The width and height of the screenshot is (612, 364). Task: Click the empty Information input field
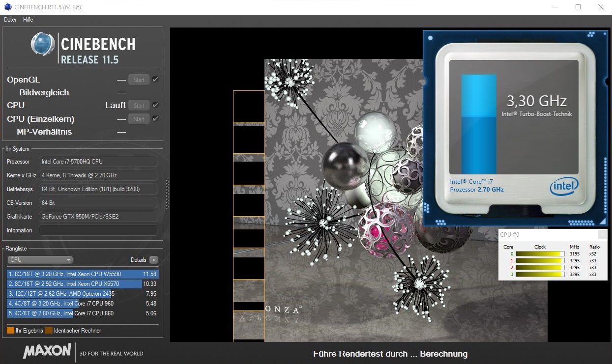pos(98,230)
